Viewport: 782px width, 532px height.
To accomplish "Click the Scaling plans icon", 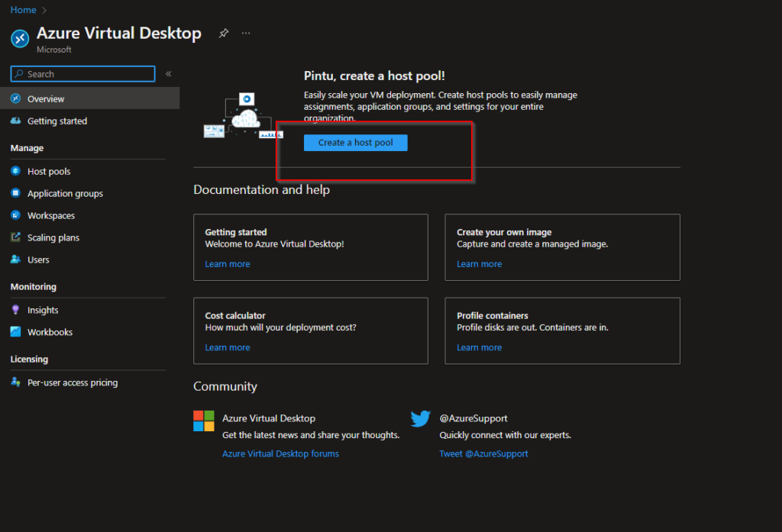I will (x=15, y=237).
